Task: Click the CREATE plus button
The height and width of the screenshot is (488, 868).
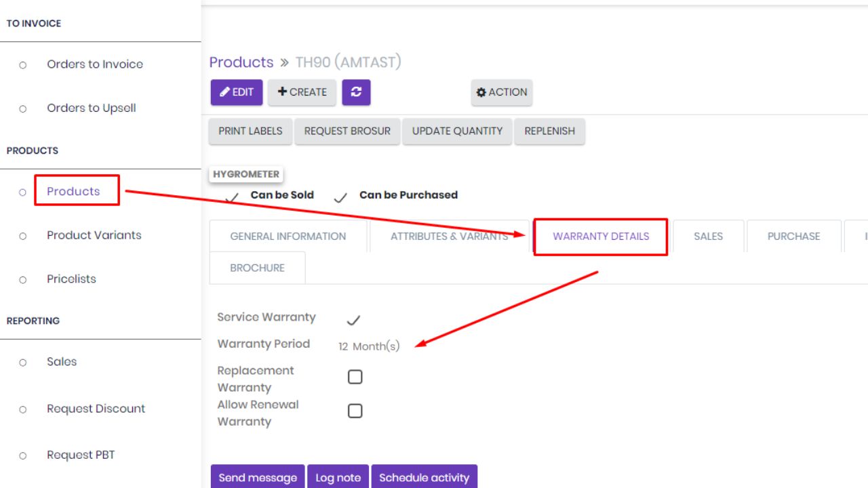Action: (302, 92)
